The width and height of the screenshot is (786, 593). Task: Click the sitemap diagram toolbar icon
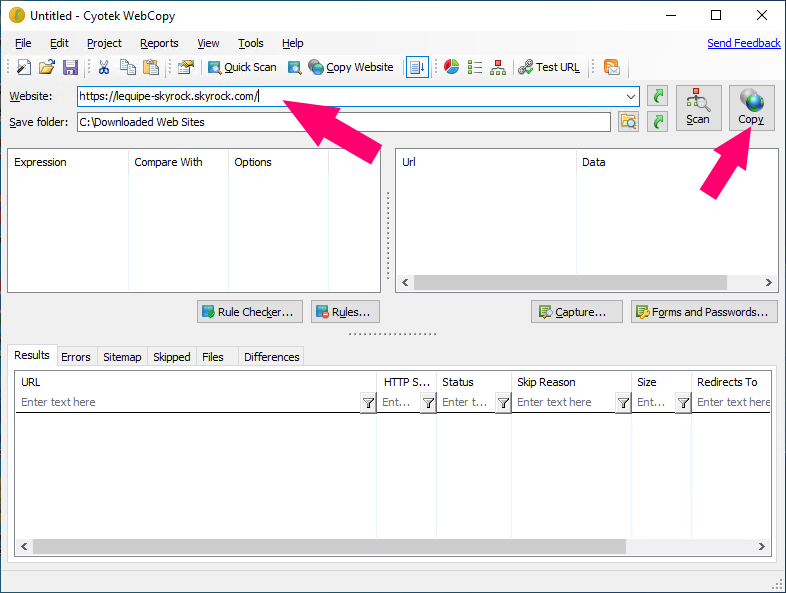[x=498, y=67]
